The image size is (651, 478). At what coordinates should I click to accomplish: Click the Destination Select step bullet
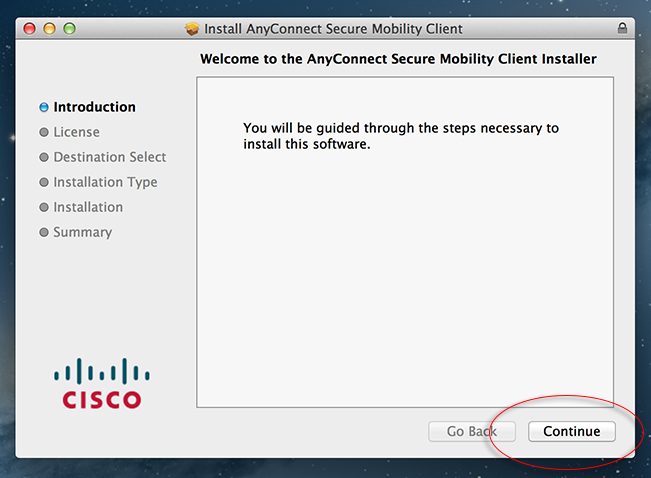44,157
